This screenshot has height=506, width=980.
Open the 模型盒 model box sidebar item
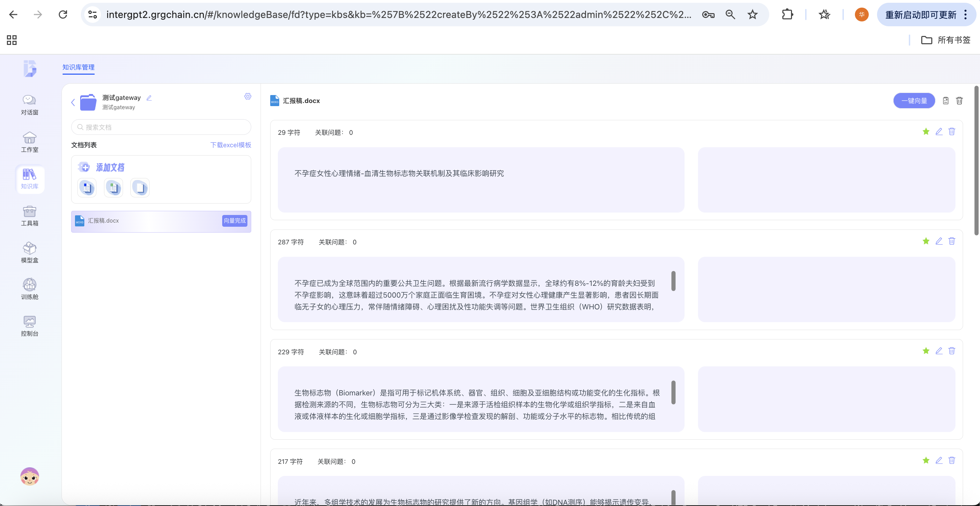pyautogui.click(x=29, y=253)
